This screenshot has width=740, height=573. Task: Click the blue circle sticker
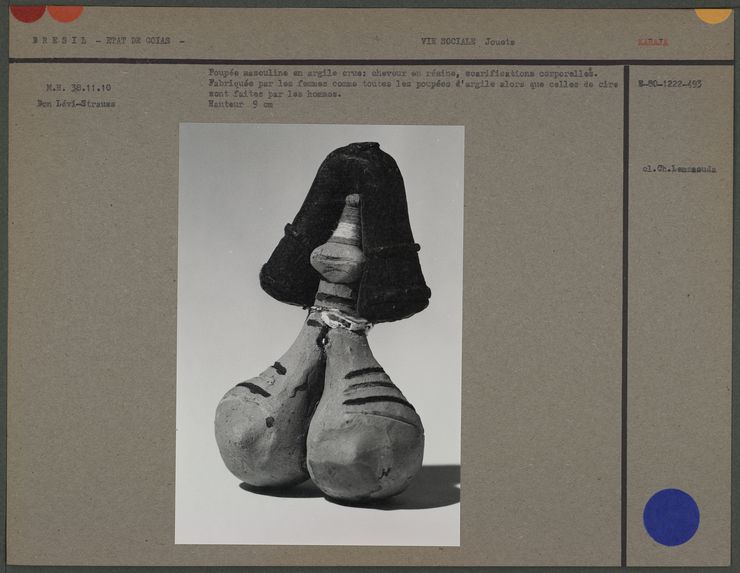pos(670,517)
